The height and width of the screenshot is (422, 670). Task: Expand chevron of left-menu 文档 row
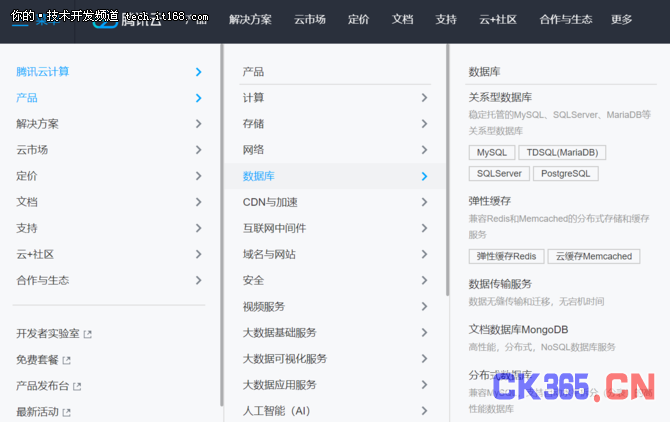point(198,202)
